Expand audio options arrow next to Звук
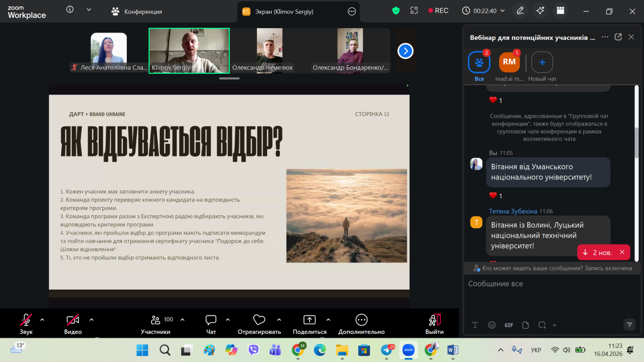 42,320
